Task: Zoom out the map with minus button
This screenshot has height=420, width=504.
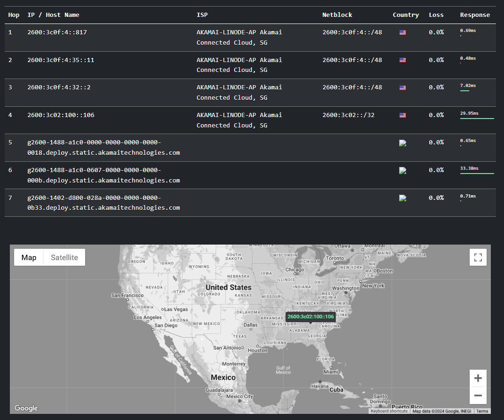Action: coord(478,395)
